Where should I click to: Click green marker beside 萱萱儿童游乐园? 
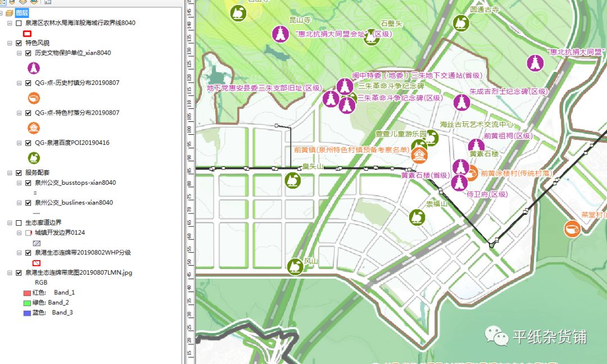[x=431, y=138]
